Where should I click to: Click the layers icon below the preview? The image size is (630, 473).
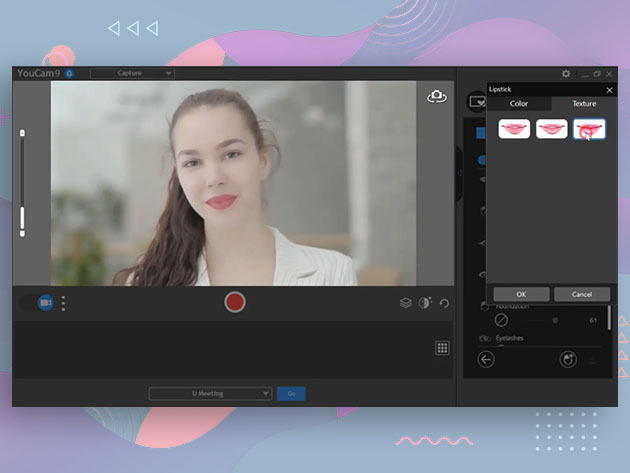[406, 303]
